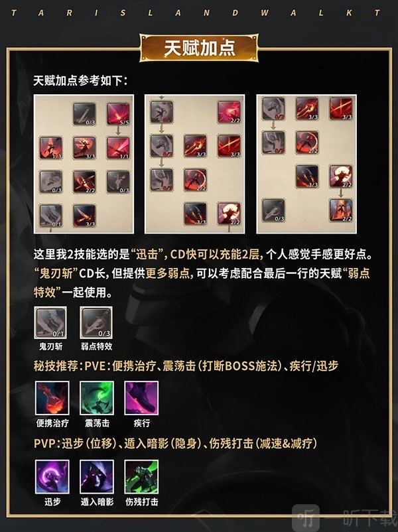Click the 0/3 dagger talent in third panel
Viewport: 398px width, 532px height.
pyautogui.click(x=273, y=210)
